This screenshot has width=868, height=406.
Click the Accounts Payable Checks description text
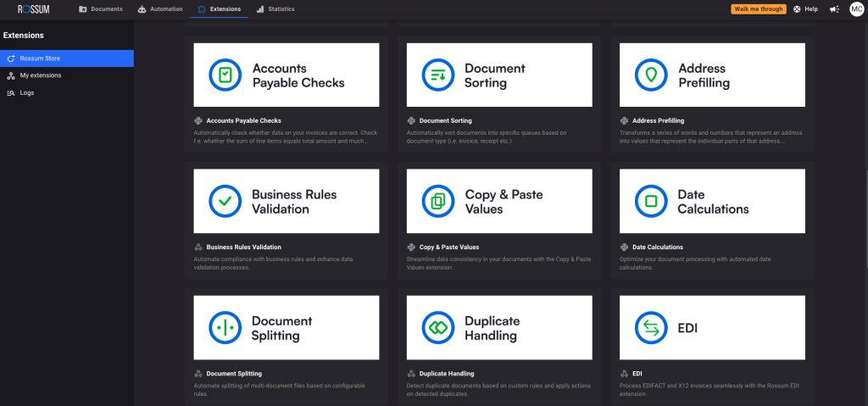[285, 136]
